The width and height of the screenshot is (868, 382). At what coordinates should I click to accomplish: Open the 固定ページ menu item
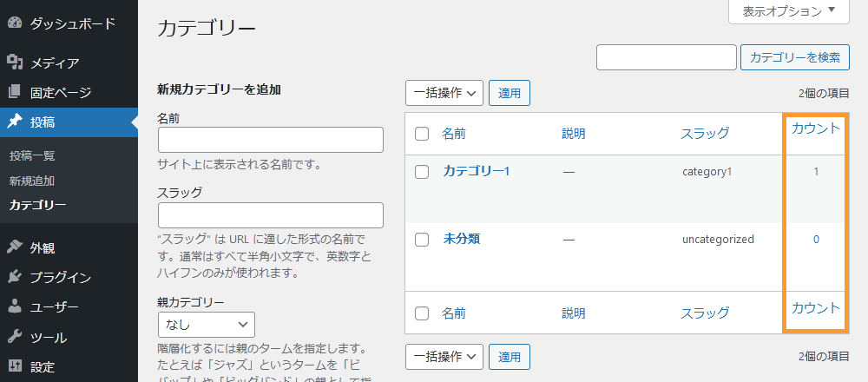(x=61, y=92)
